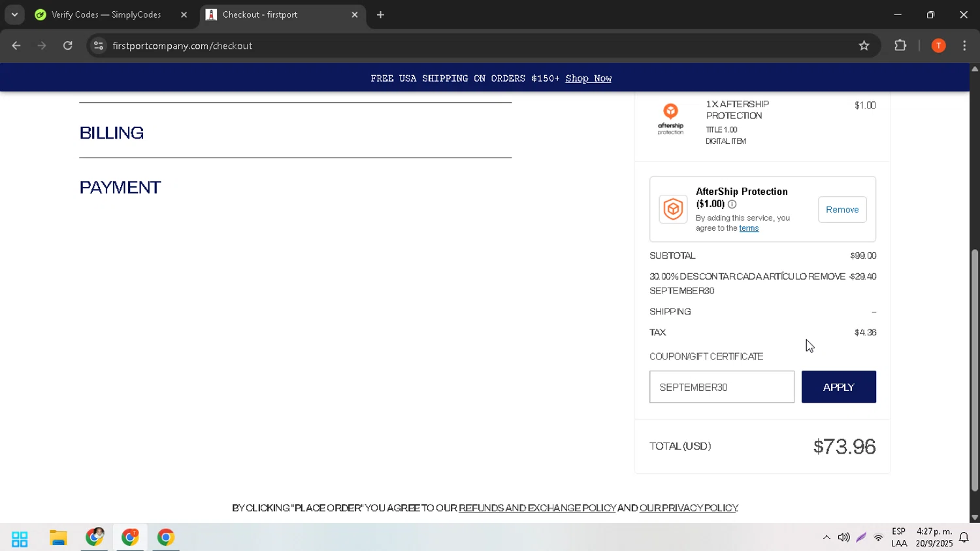The image size is (980, 551).
Task: Remove the SEPTEMBER30 discount code
Action: 826,276
